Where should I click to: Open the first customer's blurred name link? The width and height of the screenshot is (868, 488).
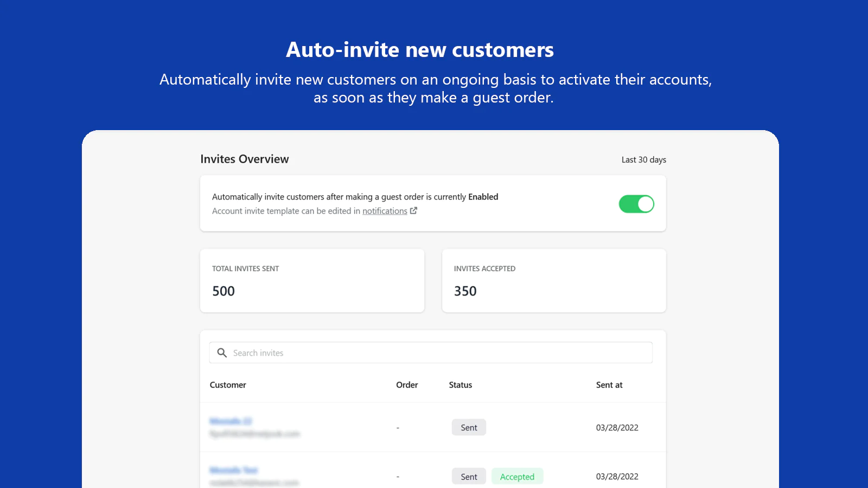(x=231, y=421)
